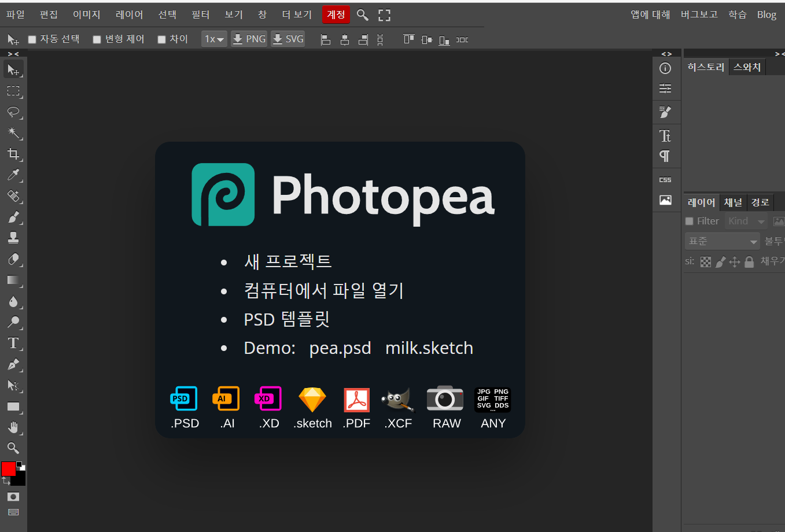
Task: Select the Blur droplet tool
Action: point(13,301)
